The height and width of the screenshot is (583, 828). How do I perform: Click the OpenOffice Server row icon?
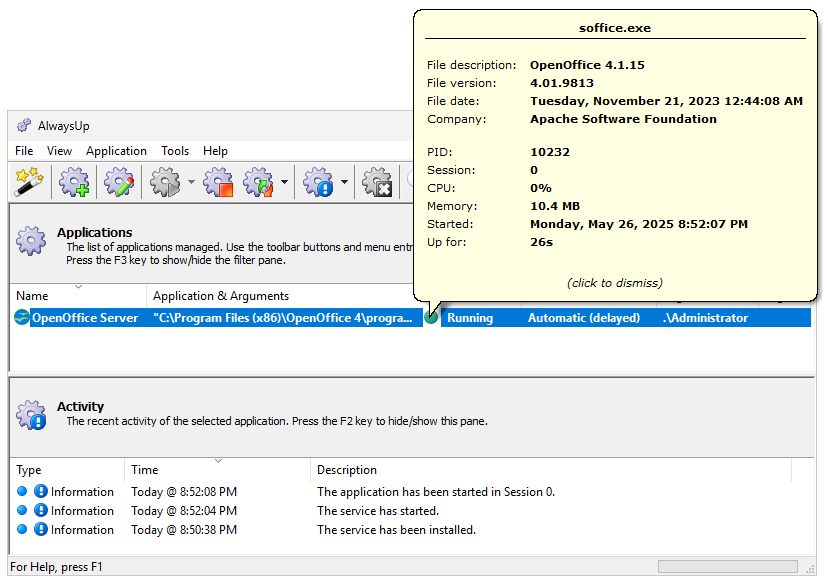[22, 317]
